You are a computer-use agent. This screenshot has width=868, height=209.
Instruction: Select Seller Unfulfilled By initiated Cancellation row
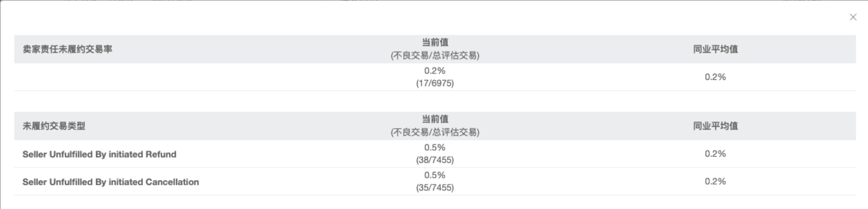pyautogui.click(x=111, y=182)
